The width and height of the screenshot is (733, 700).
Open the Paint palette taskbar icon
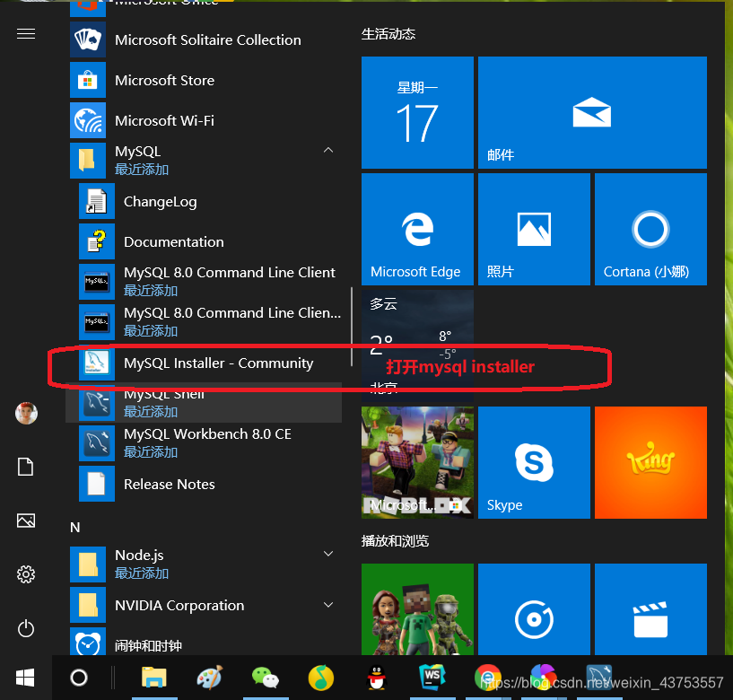tap(209, 678)
